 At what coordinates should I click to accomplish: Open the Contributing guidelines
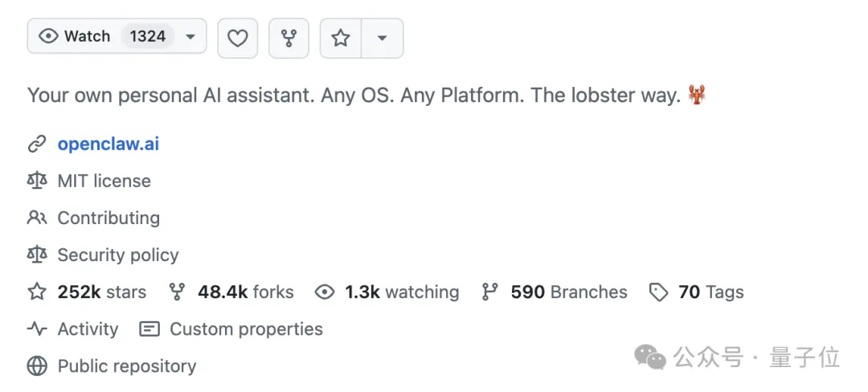pos(108,218)
